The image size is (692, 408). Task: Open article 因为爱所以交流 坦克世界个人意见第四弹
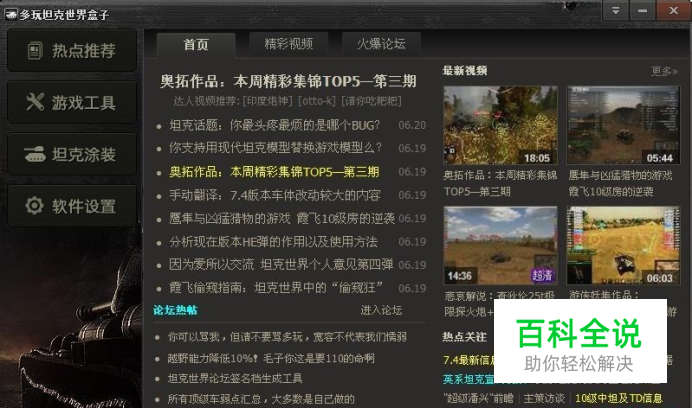pyautogui.click(x=281, y=265)
